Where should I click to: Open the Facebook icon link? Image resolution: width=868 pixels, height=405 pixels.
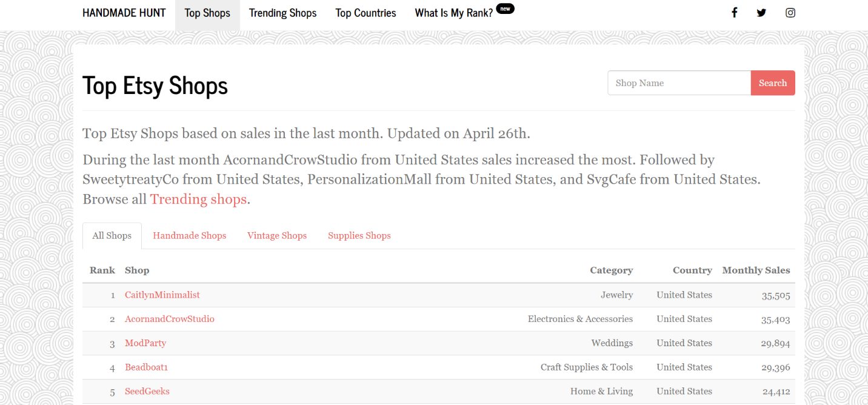tap(734, 13)
